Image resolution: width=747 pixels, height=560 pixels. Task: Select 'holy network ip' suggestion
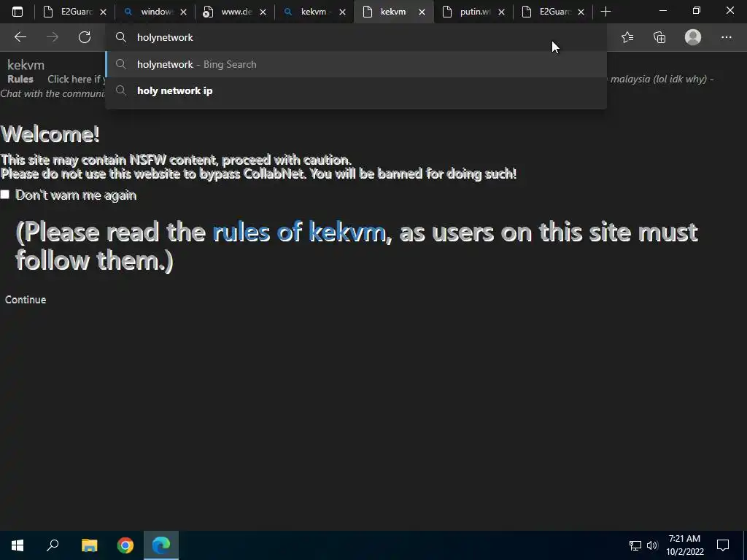coord(356,90)
